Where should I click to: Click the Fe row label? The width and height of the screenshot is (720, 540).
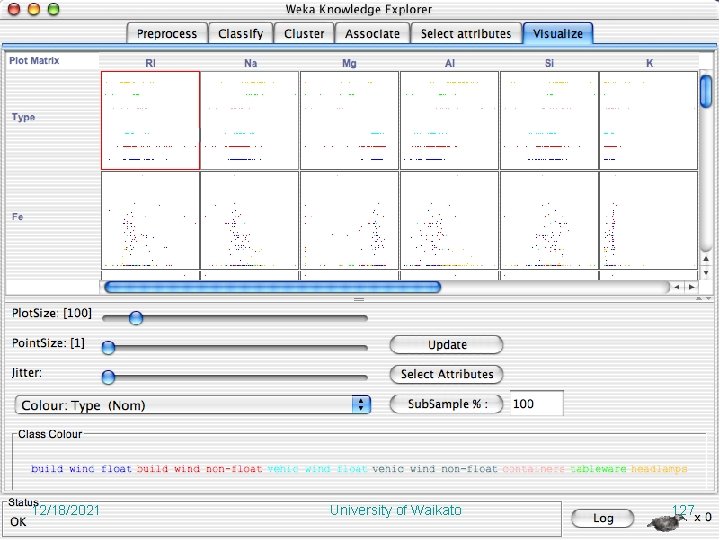point(17,216)
